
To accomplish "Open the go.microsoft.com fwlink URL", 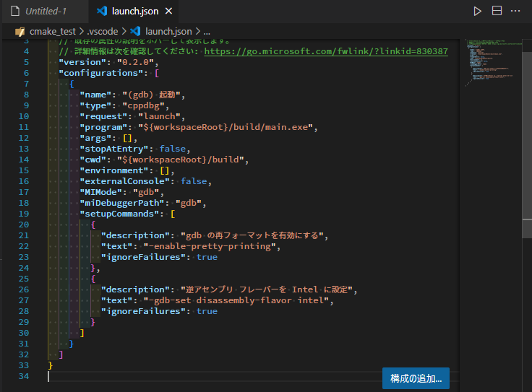I will pyautogui.click(x=326, y=51).
